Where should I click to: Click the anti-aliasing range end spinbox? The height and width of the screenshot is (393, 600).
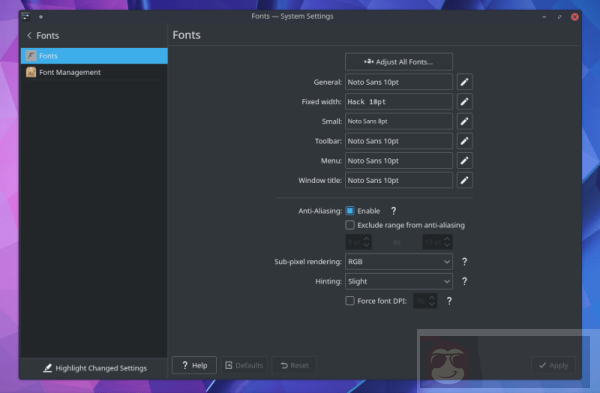(x=437, y=242)
